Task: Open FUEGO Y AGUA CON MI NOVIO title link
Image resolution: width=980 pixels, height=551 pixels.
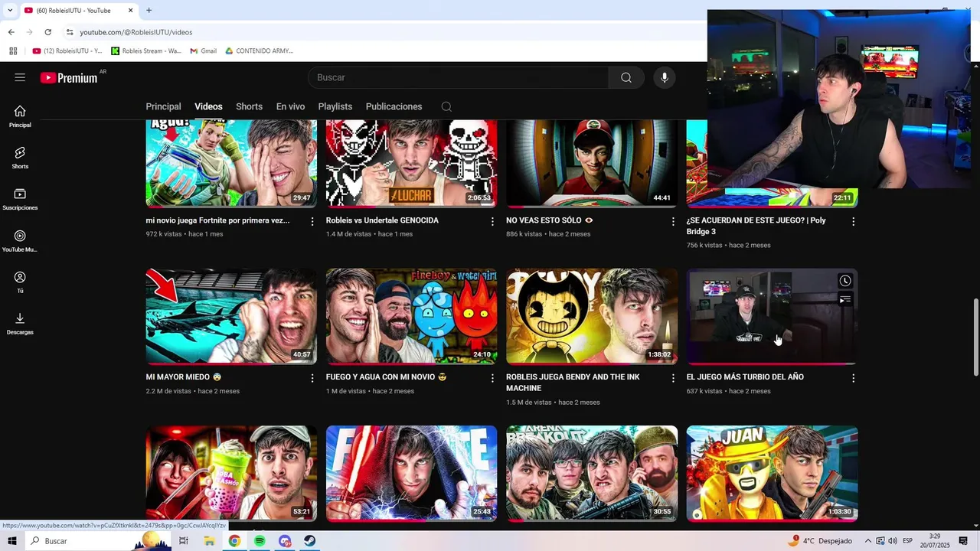Action: pos(386,377)
